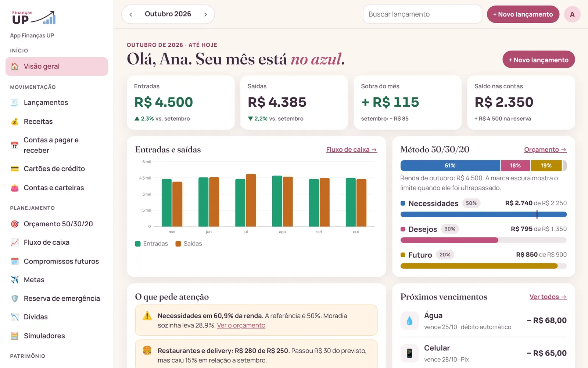Click the burger icon in Restaurantes alert

pyautogui.click(x=147, y=350)
